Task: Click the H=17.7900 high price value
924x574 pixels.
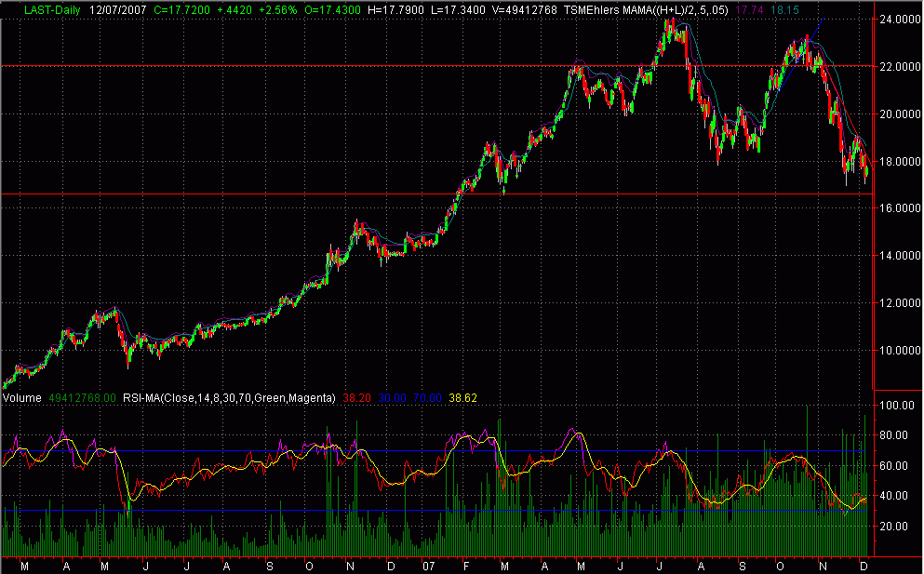Action: coord(369,7)
